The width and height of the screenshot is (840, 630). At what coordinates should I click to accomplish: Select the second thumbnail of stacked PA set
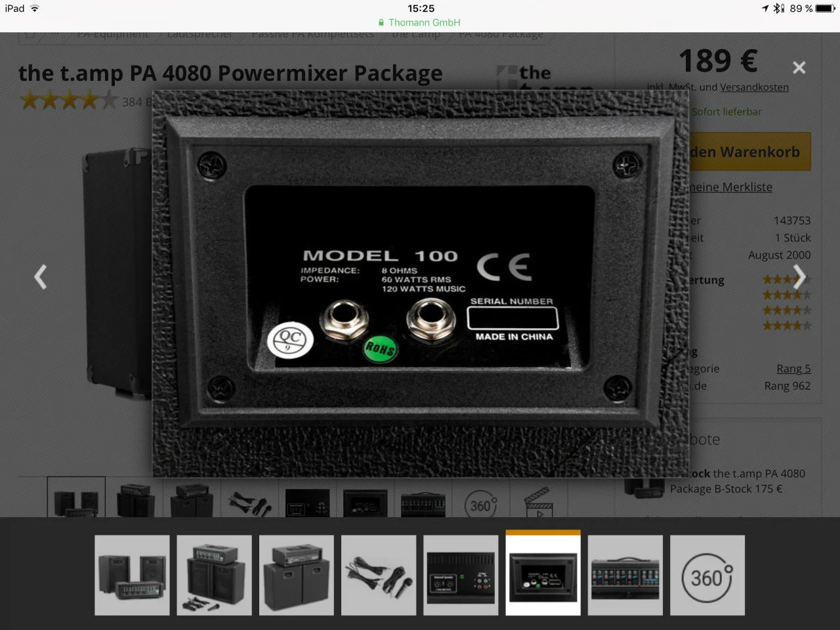(x=214, y=576)
